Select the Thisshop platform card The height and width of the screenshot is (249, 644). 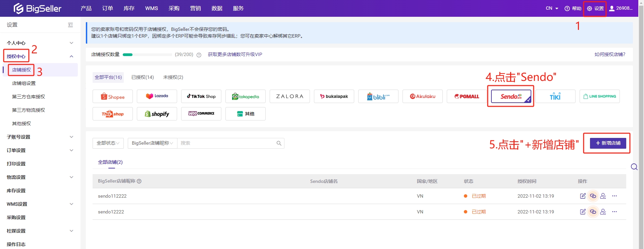tap(113, 114)
